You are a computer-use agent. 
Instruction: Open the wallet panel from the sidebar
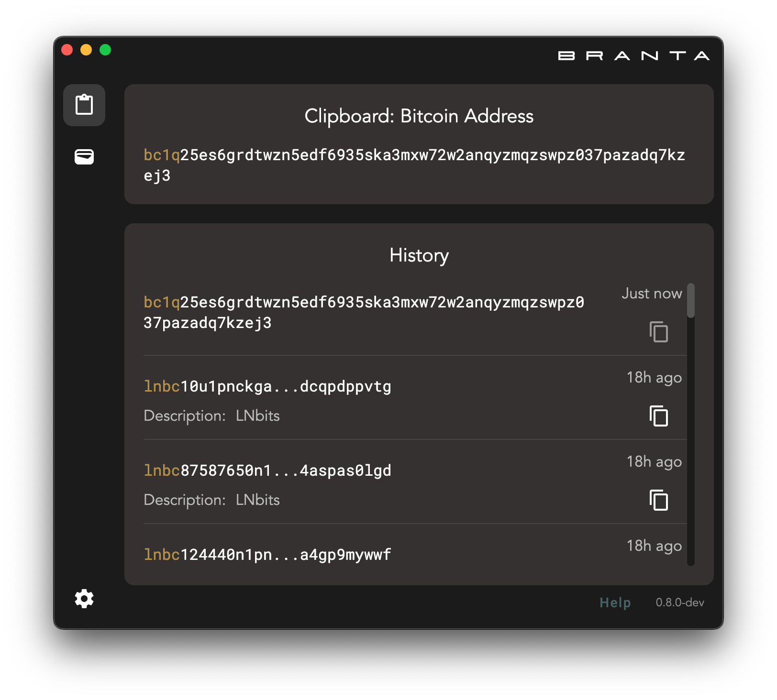[x=84, y=157]
